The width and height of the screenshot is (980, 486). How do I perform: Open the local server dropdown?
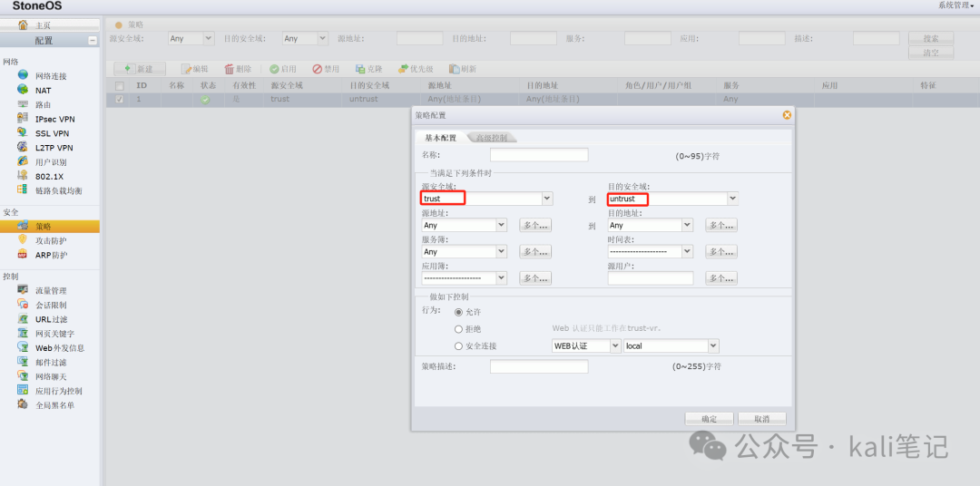(713, 345)
